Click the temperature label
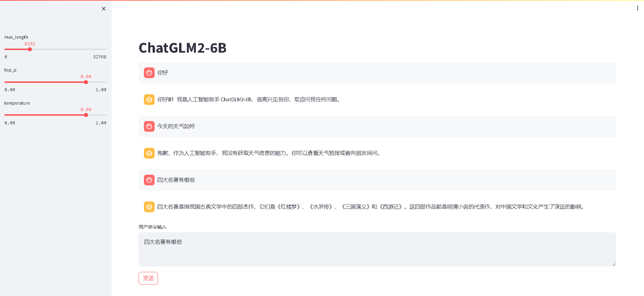The height and width of the screenshot is (296, 644). click(x=17, y=103)
